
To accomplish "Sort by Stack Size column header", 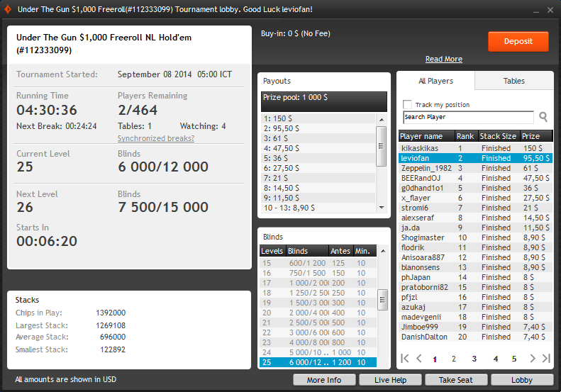I will (499, 136).
